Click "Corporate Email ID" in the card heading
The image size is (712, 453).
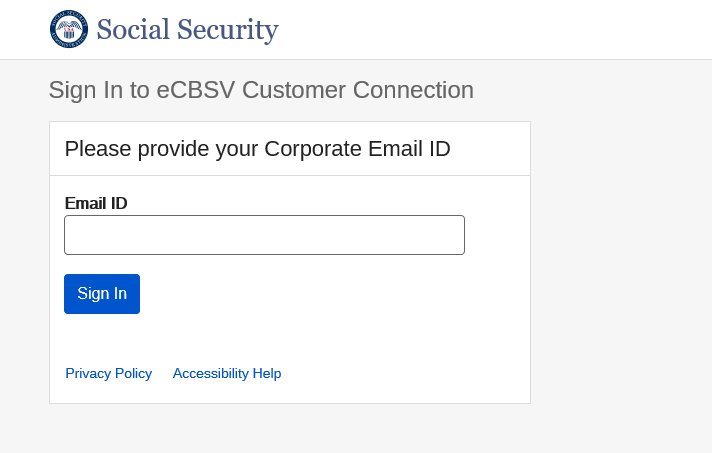point(357,149)
